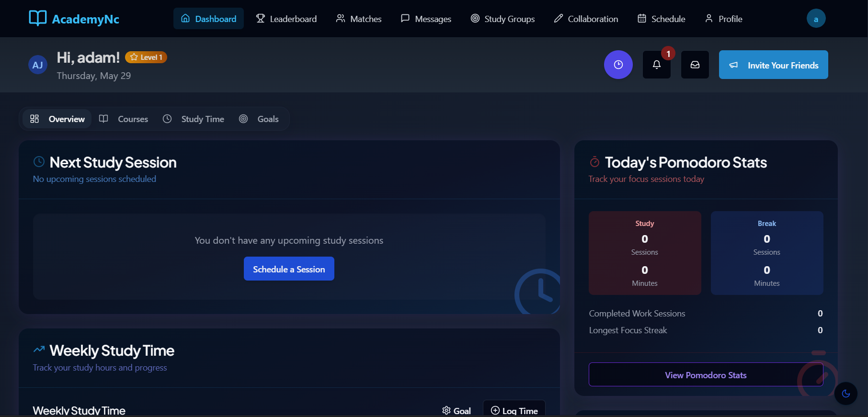Click Schedule a Session button
Image resolution: width=868 pixels, height=417 pixels.
(x=289, y=269)
